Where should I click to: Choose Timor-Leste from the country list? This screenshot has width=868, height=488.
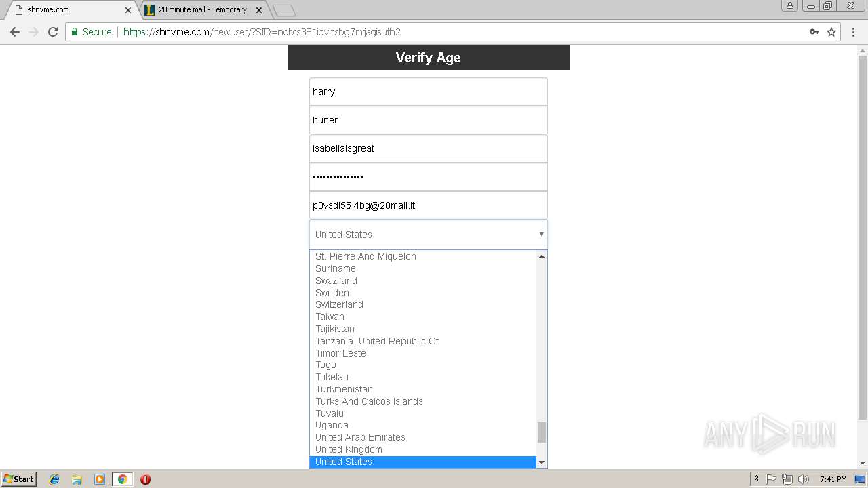(x=423, y=353)
